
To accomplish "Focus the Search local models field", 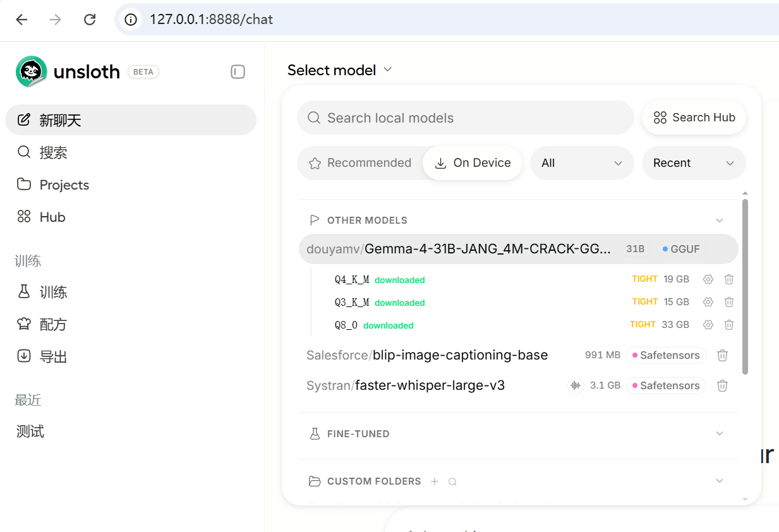I will point(466,118).
